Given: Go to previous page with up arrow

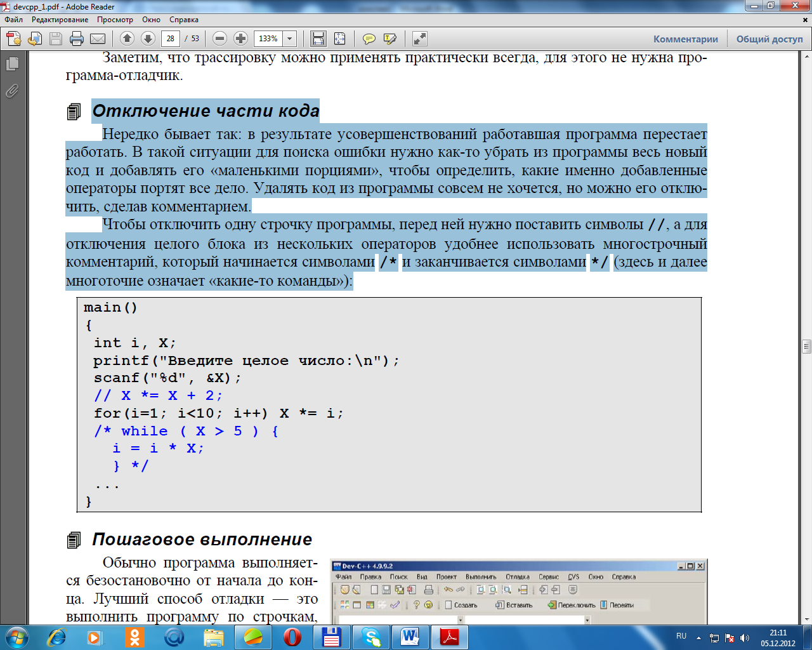Looking at the screenshot, I should pos(127,39).
